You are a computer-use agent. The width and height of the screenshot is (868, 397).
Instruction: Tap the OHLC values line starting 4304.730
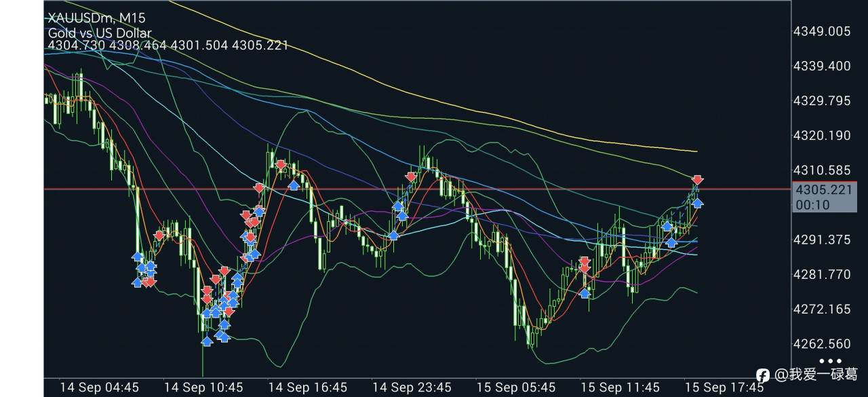pos(167,45)
